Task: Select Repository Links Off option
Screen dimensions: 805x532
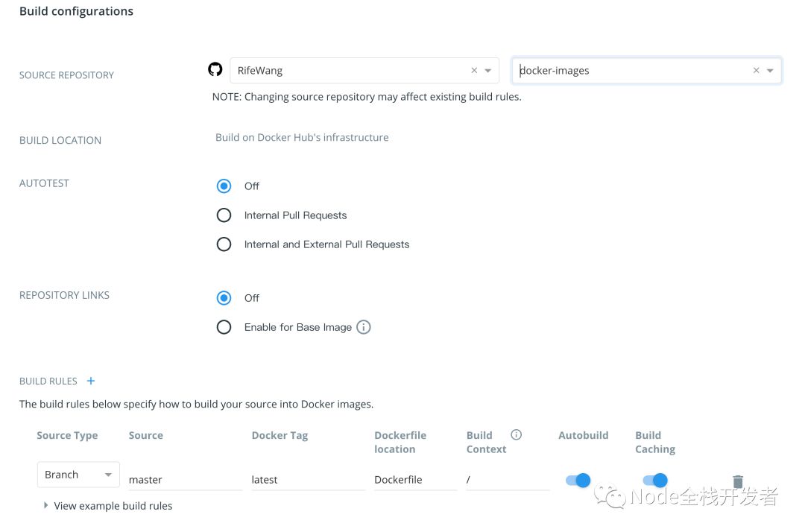Action: [x=224, y=298]
